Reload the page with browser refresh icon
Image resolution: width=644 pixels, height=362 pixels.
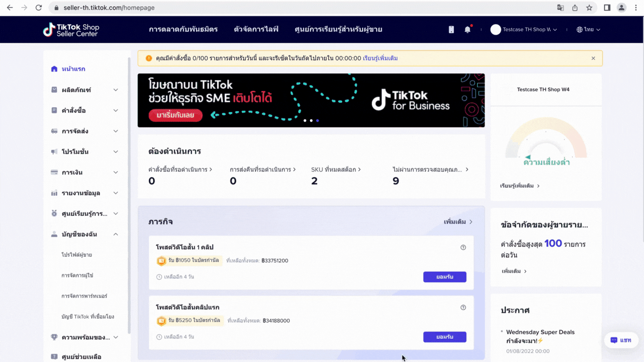coord(38,8)
